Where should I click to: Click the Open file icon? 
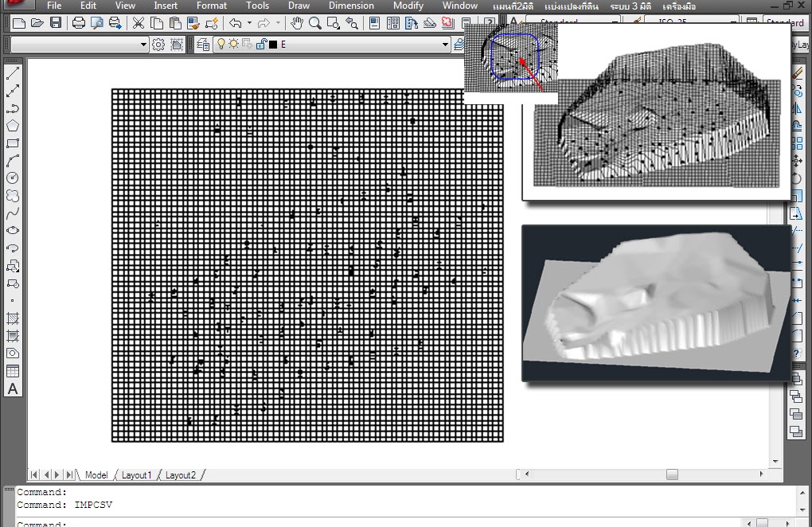click(37, 23)
